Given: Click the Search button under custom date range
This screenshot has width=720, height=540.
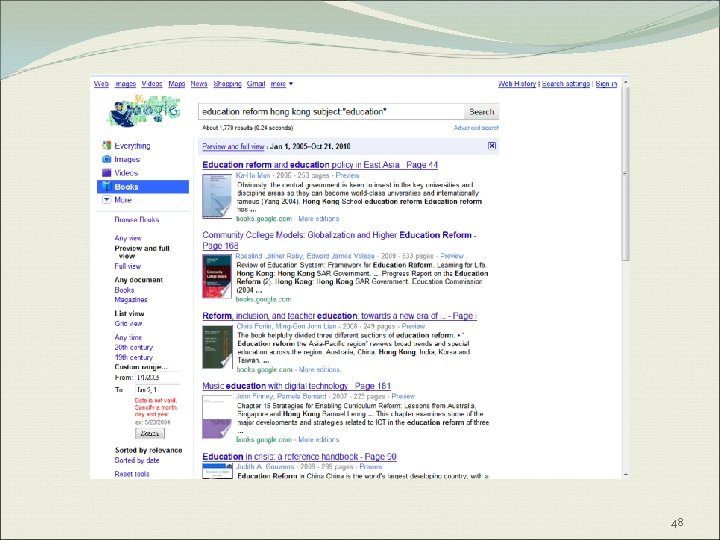Looking at the screenshot, I should (x=150, y=433).
